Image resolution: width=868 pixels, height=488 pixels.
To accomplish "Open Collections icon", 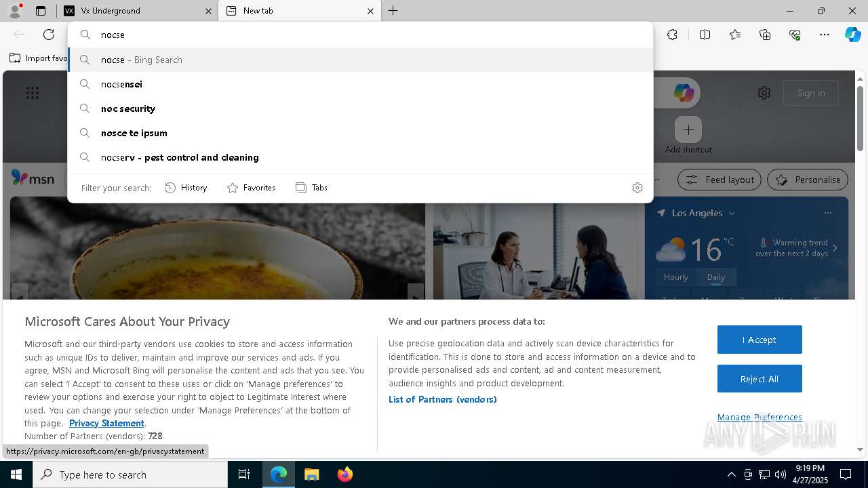I will click(765, 35).
